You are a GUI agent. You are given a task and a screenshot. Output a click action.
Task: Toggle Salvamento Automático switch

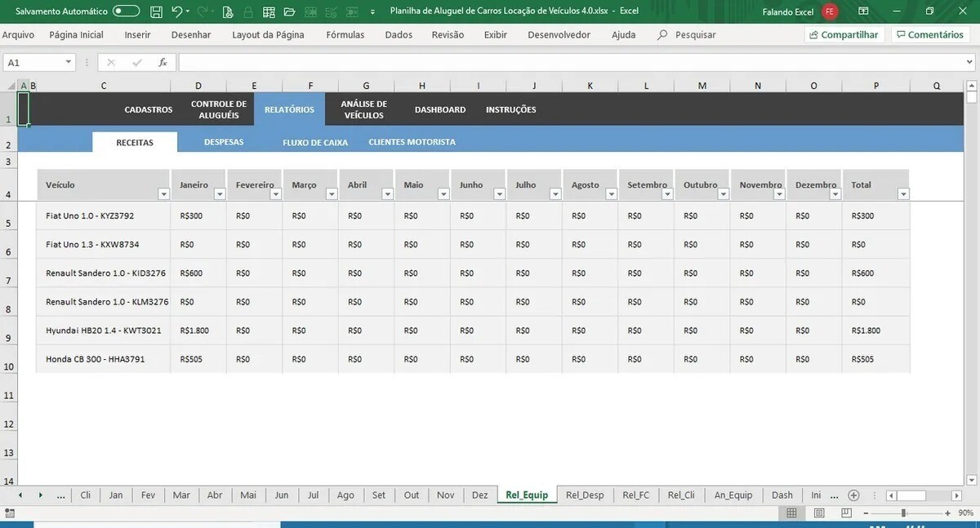click(126, 11)
